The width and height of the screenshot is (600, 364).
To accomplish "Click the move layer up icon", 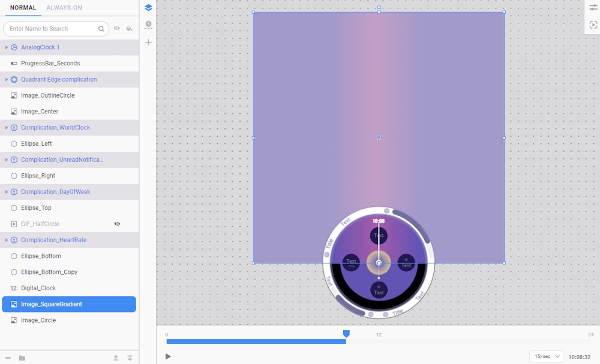I will point(116,358).
